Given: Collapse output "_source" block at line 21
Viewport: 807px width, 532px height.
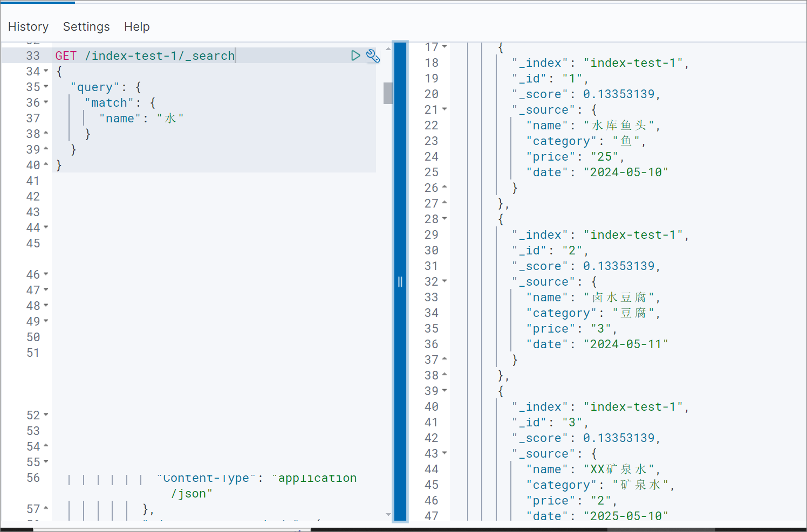Looking at the screenshot, I should pyautogui.click(x=444, y=109).
